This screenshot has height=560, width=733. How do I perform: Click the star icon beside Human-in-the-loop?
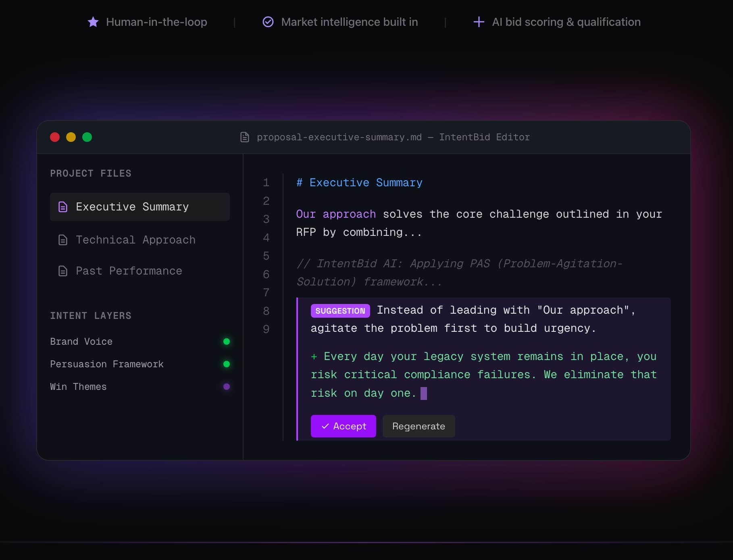pyautogui.click(x=93, y=22)
